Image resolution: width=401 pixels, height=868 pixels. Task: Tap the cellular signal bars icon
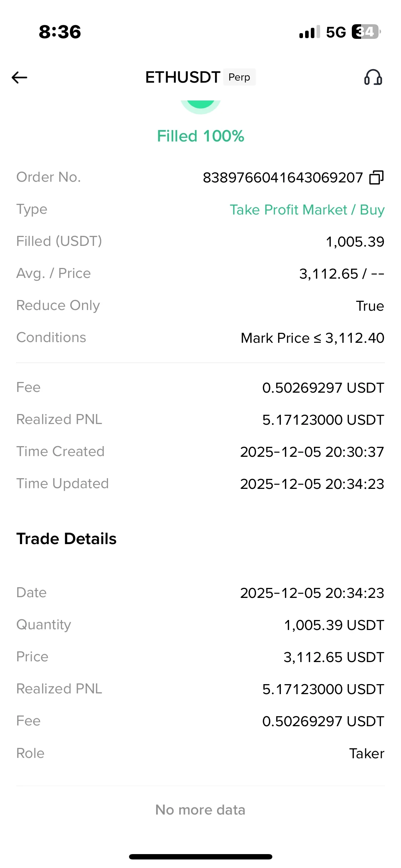(309, 32)
